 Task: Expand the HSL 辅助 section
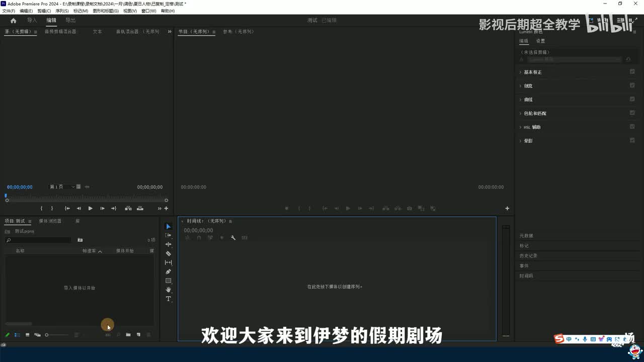(520, 127)
